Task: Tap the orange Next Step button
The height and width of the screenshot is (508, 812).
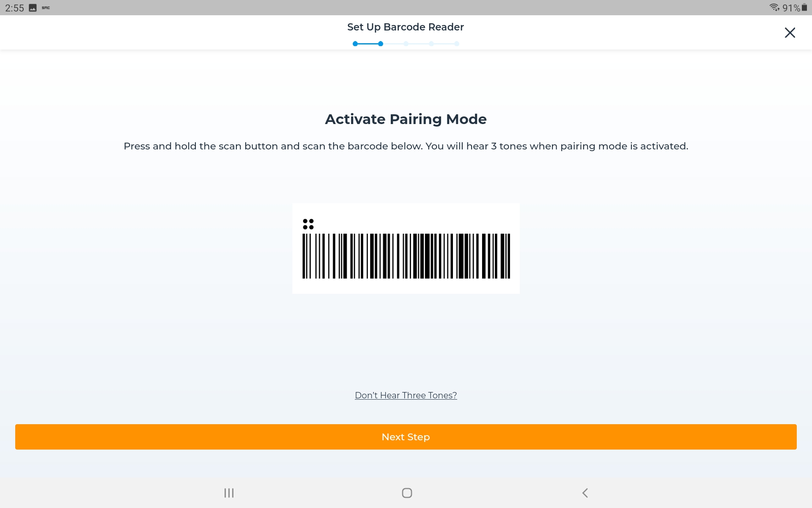Action: [406, 437]
